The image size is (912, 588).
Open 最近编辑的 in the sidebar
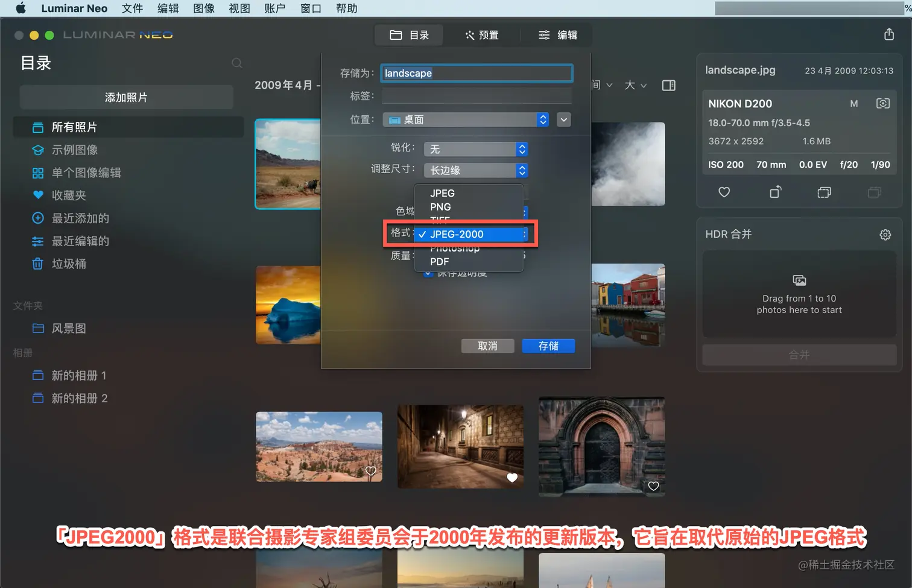coord(128,241)
